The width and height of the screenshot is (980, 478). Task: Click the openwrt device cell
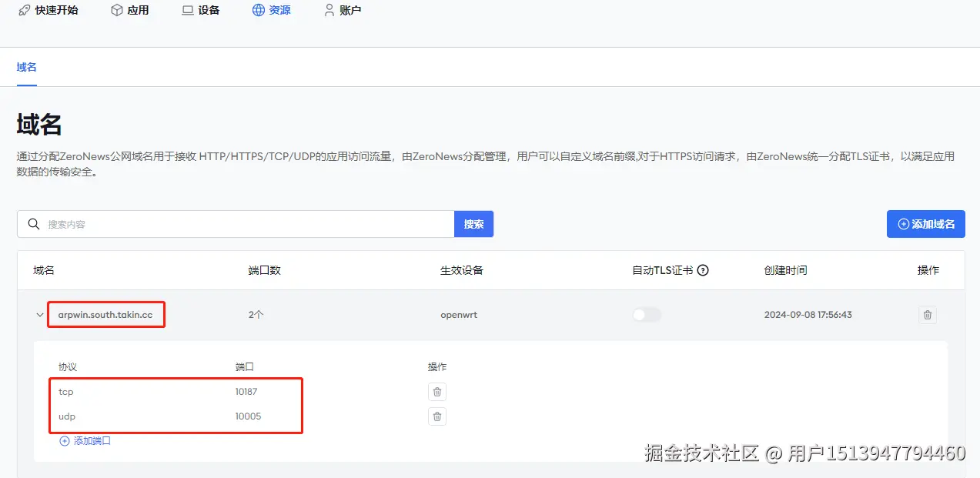[459, 315]
